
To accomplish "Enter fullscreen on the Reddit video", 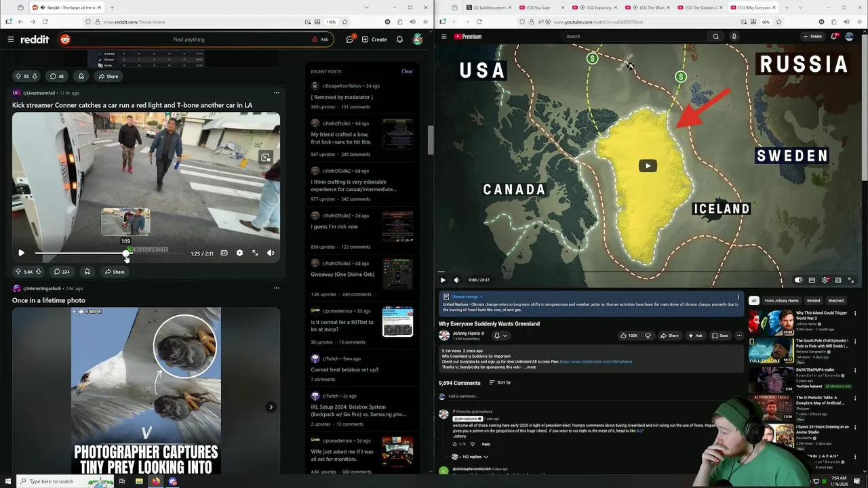I will [x=255, y=253].
